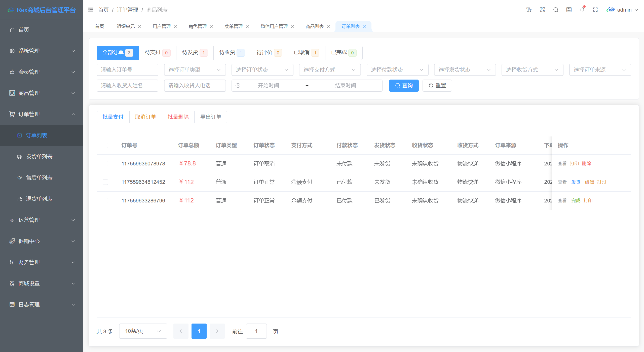Click the icon beside 运营管理

click(12, 220)
